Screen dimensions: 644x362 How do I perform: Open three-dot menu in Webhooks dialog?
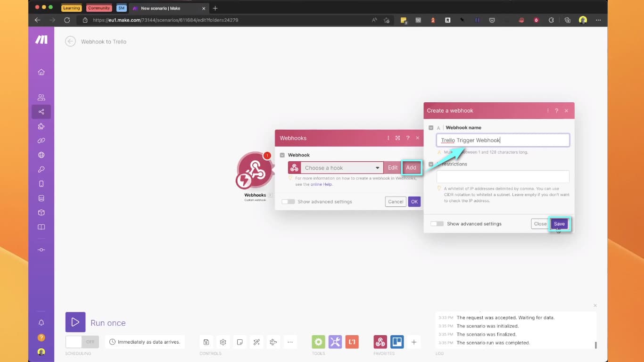388,138
